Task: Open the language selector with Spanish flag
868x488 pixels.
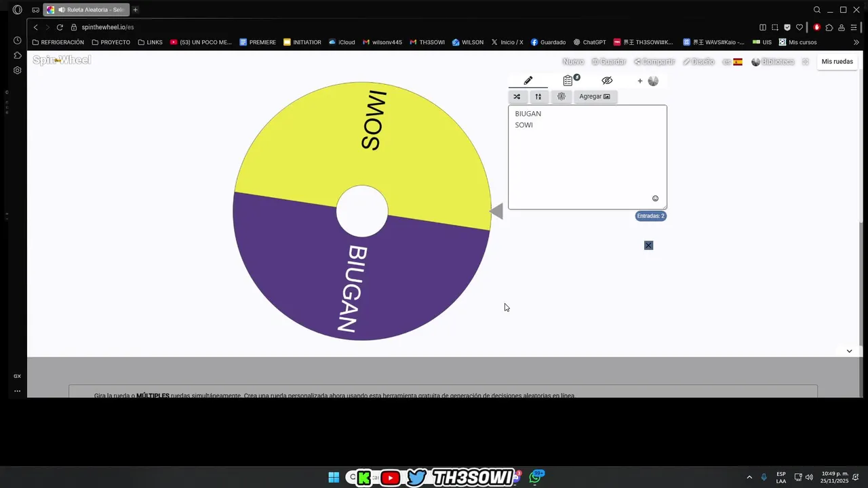Action: tap(732, 62)
